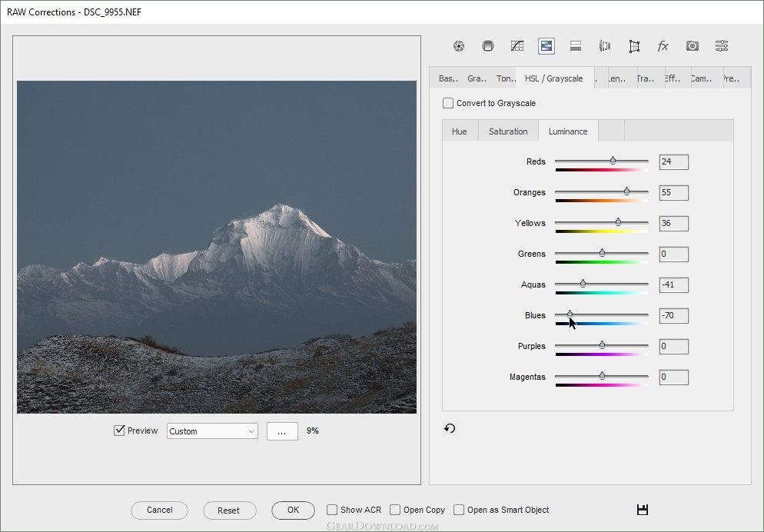
Task: Open the Basic panel aperture icon
Action: 459,46
